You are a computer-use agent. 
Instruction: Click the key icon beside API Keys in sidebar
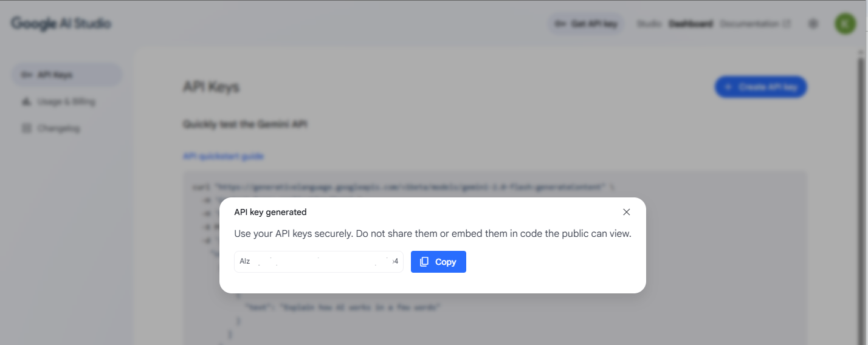[26, 75]
